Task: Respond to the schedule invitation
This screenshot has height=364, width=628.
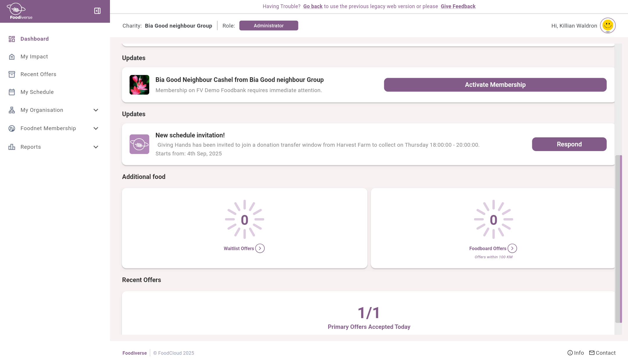Action: tap(569, 144)
